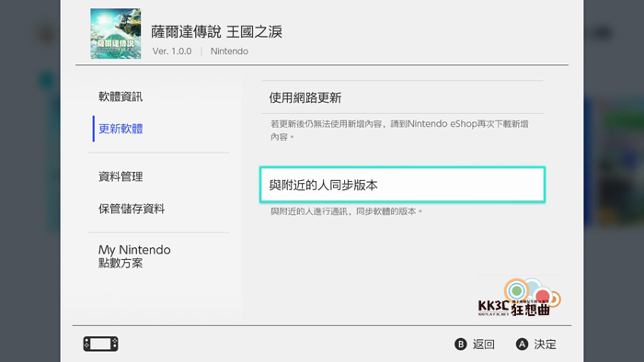The image size is (644, 362).
Task: Click the game title 薩爾達傳說 王國之淚
Action: coord(216,31)
